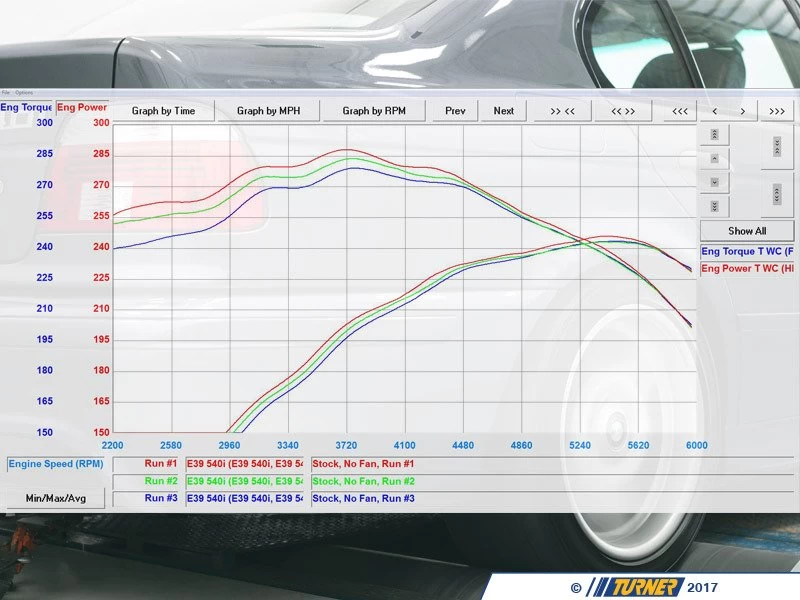Click the single down chevron scroll button

pos(714,182)
